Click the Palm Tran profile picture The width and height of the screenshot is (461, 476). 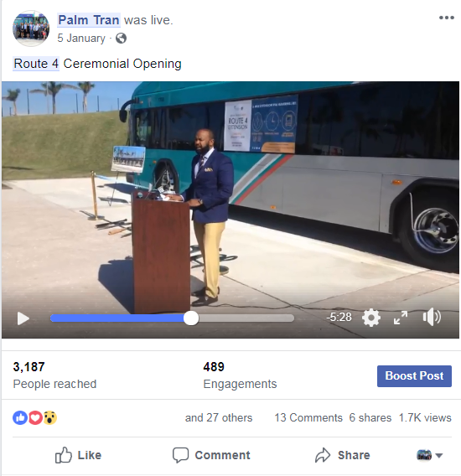31,28
